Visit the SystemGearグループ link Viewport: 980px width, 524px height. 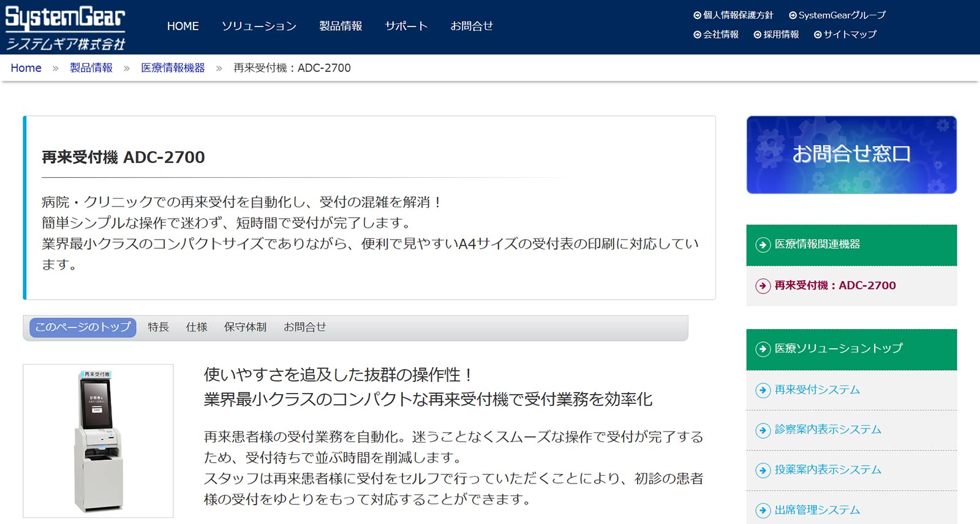842,15
